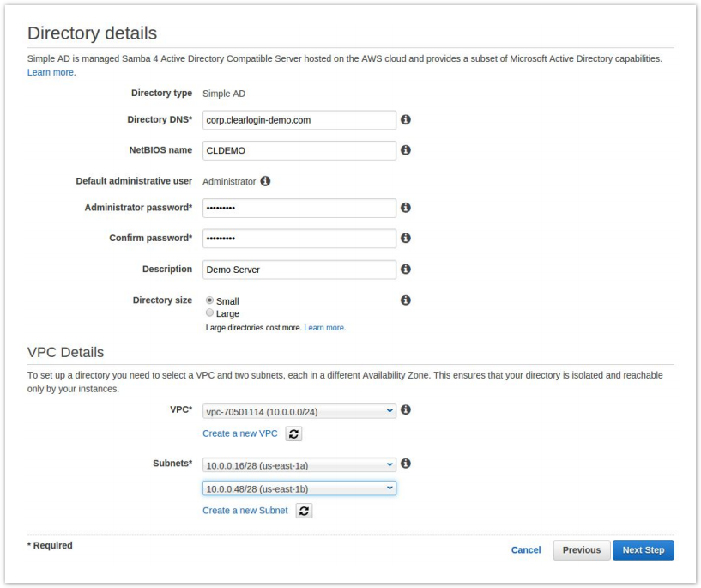Refresh the Subnet list
This screenshot has height=588, width=701.
[304, 511]
